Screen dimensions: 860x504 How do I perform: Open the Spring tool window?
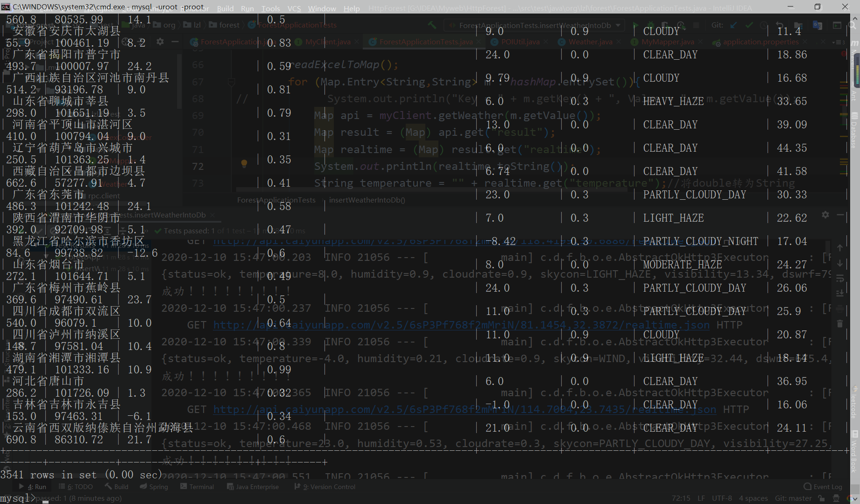point(154,487)
